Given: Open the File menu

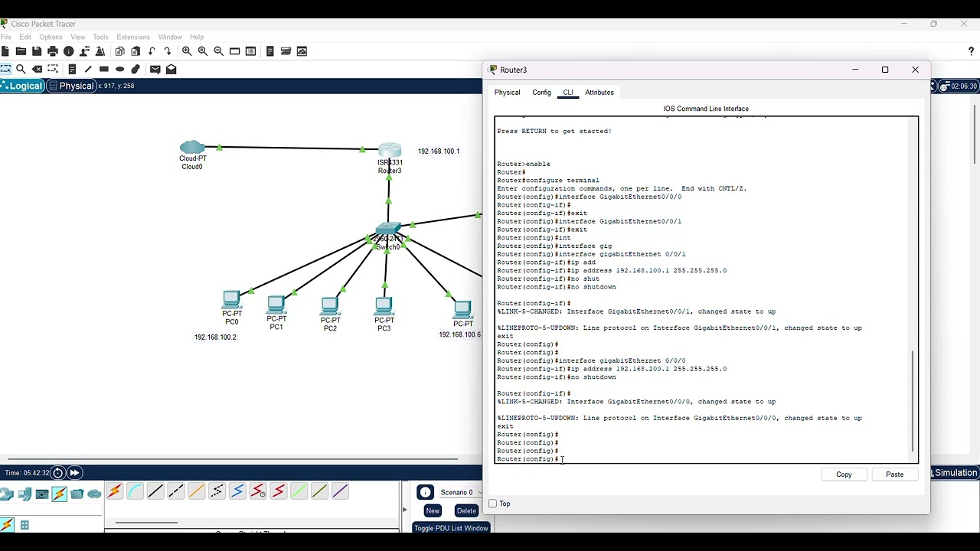Looking at the screenshot, I should click(6, 37).
